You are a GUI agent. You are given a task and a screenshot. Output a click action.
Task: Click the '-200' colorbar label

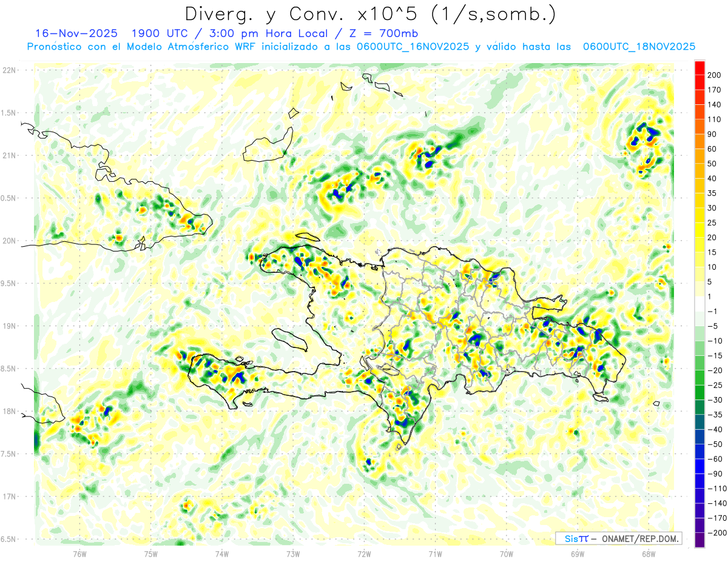pos(716,532)
